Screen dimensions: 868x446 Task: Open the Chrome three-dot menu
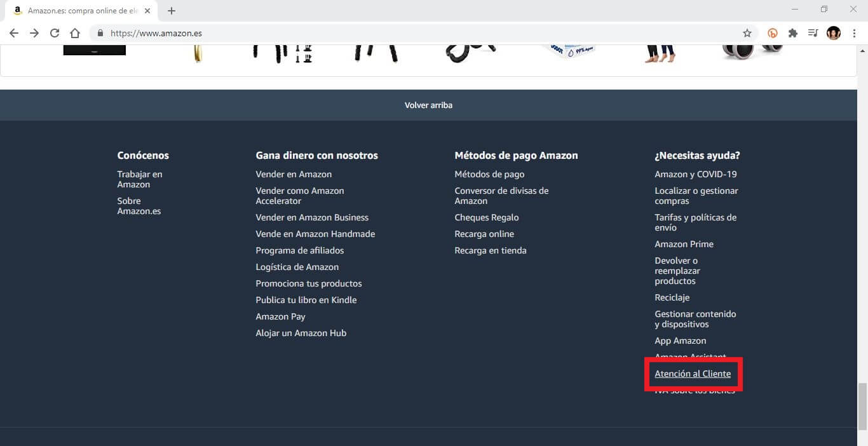pos(855,33)
